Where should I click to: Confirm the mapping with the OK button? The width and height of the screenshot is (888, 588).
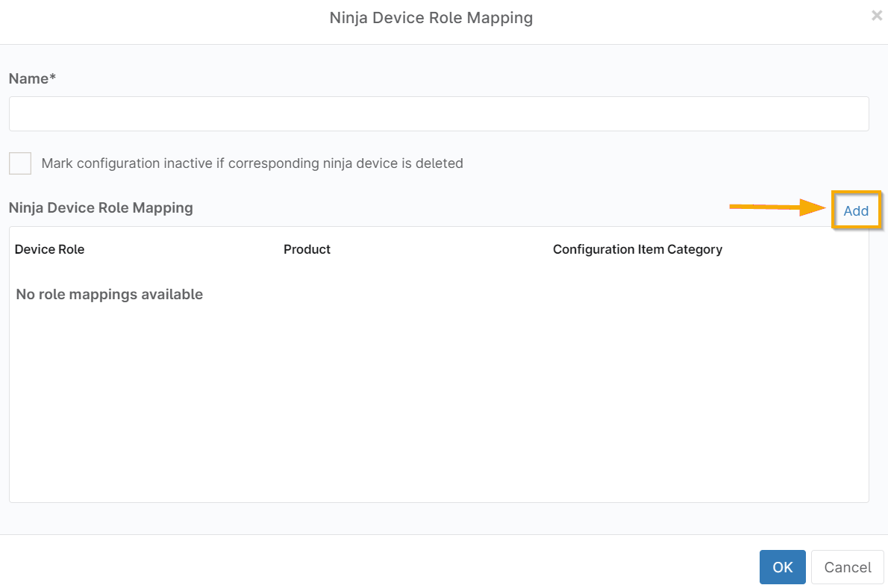pyautogui.click(x=782, y=567)
